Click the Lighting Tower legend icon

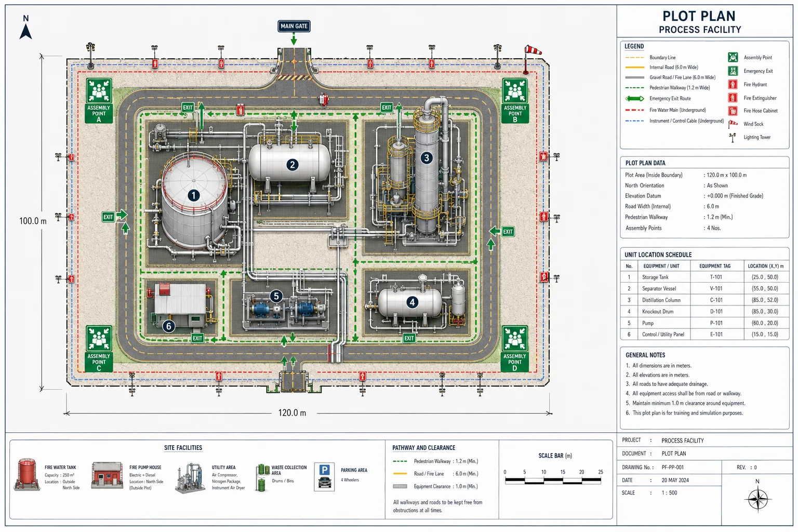pos(733,138)
